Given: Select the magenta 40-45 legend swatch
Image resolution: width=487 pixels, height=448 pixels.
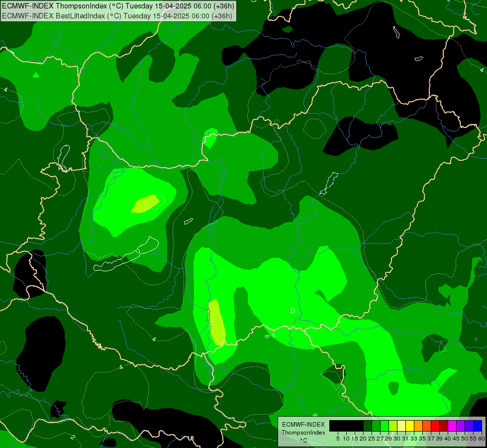Looking at the screenshot, I should coord(452,426).
